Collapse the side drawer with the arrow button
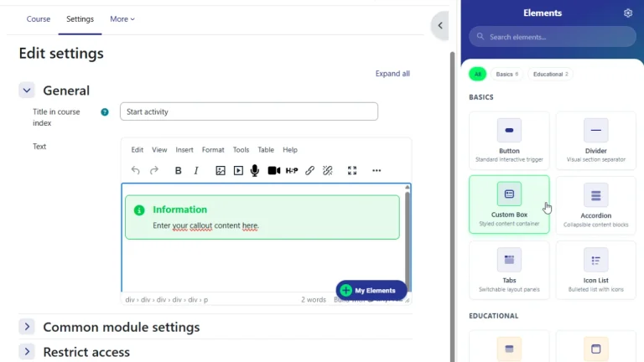 [440, 25]
